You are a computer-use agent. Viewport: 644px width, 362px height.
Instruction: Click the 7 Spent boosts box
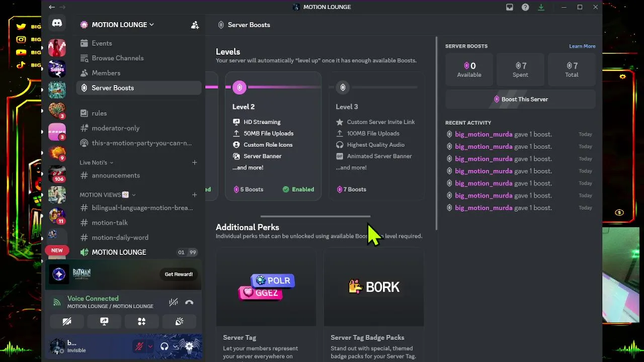520,69
